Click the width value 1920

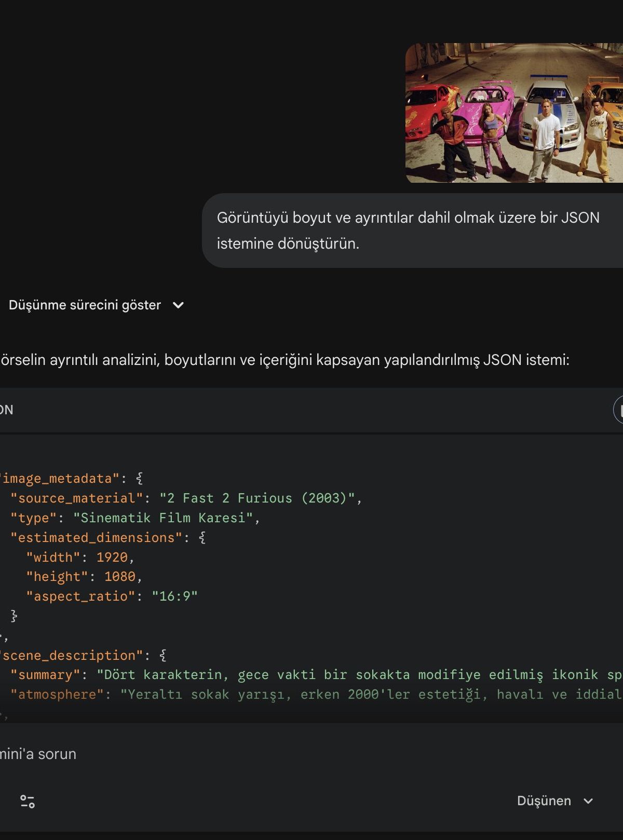[112, 557]
